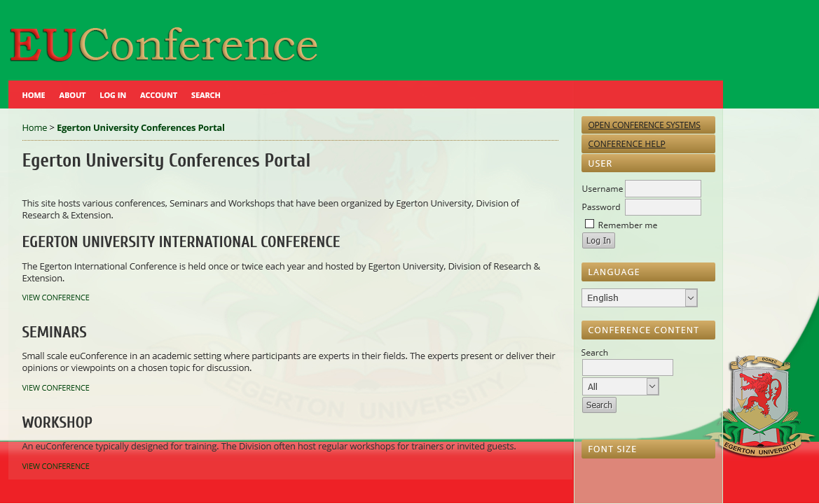Screen dimensions: 819x504
Task: Click the WORKSHOP heading
Action: tap(57, 423)
